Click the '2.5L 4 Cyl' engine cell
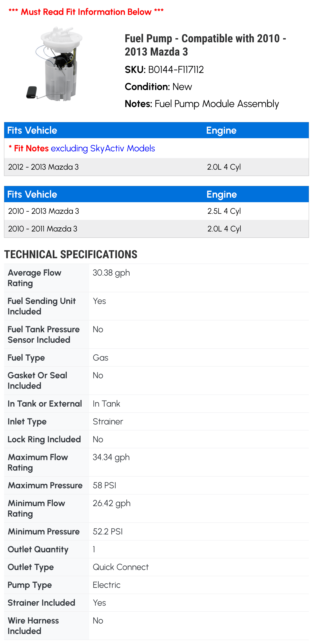 [224, 211]
